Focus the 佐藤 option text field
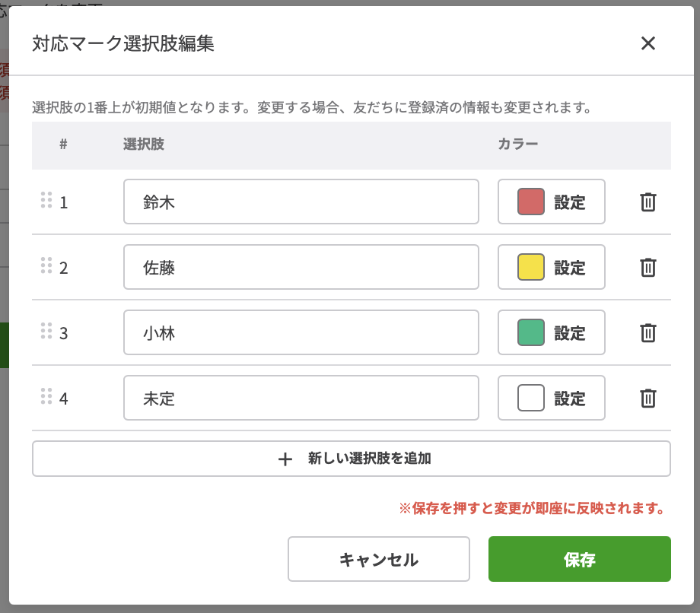700x613 pixels. (301, 268)
